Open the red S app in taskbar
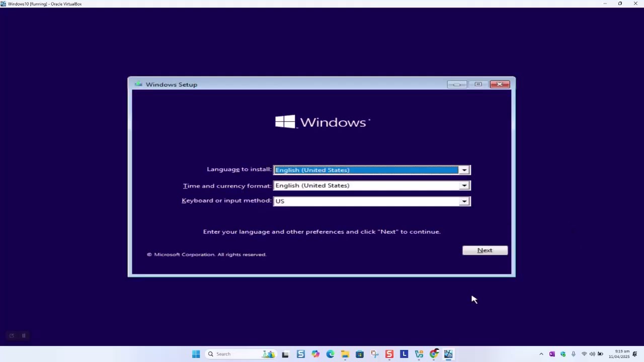This screenshot has height=362, width=644. click(x=389, y=354)
